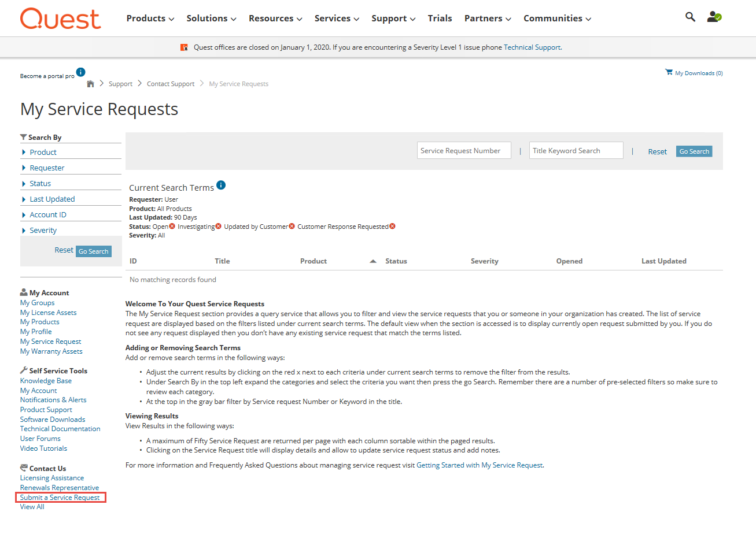Click the Contact Support breadcrumb link
Screen dimensions: 756x534
pyautogui.click(x=171, y=84)
